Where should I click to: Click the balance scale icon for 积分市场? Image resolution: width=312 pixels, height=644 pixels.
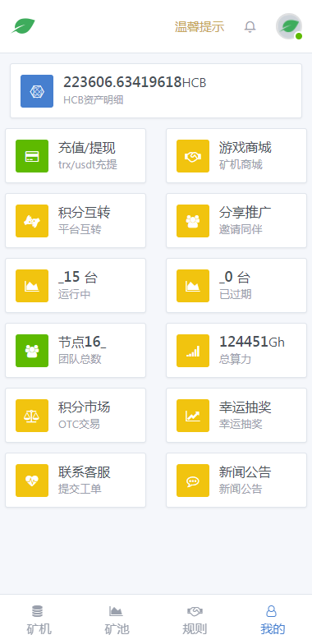coord(32,416)
